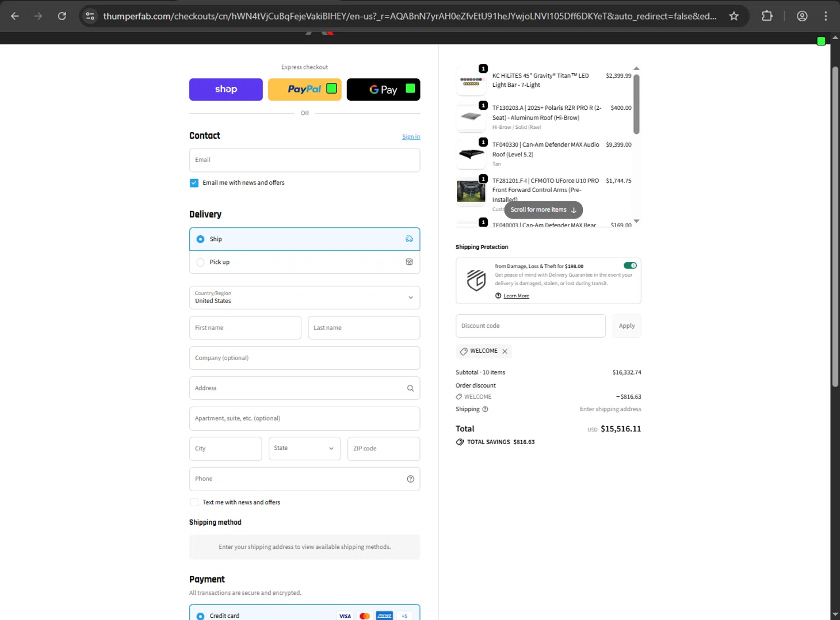
Task: Bookmark this page with the star icon
Action: [x=734, y=16]
